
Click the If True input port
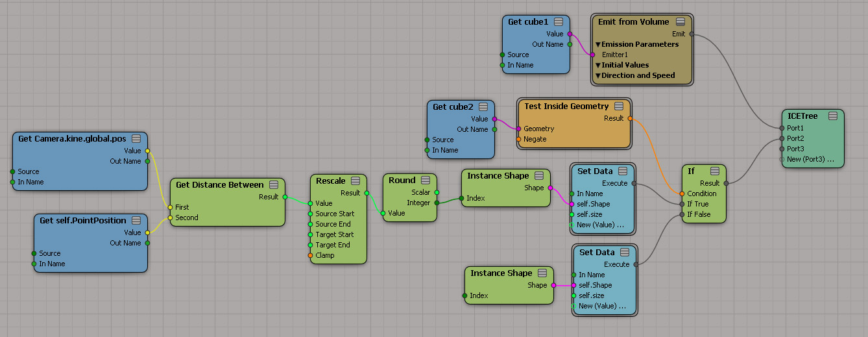coord(682,204)
